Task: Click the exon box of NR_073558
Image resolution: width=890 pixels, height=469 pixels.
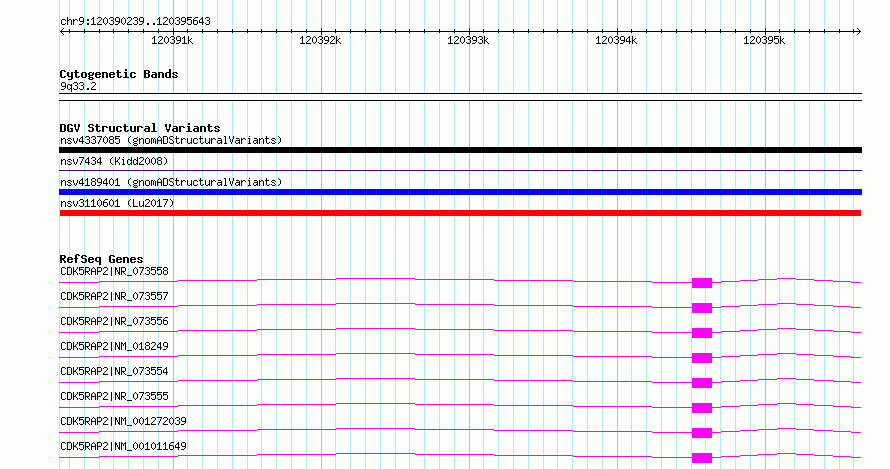Action: pyautogui.click(x=702, y=283)
